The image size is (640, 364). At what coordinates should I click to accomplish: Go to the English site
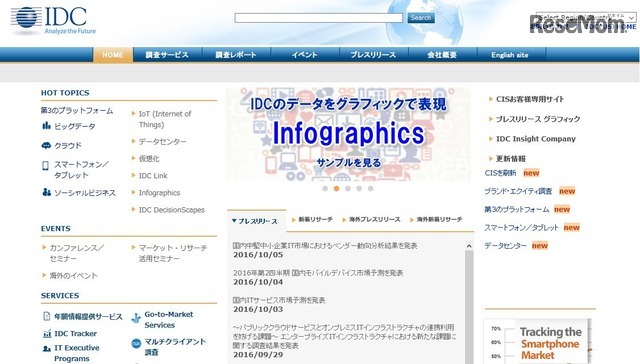click(510, 55)
